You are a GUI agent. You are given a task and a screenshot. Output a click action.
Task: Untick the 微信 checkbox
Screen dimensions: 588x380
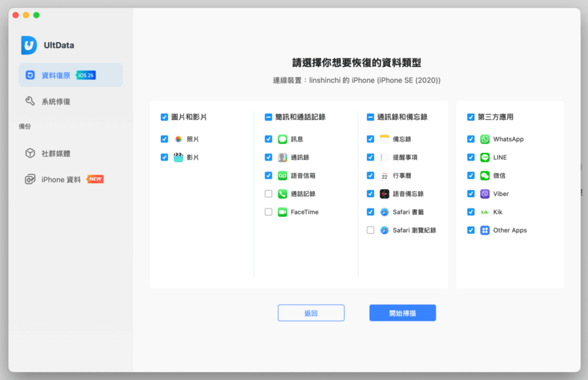471,175
